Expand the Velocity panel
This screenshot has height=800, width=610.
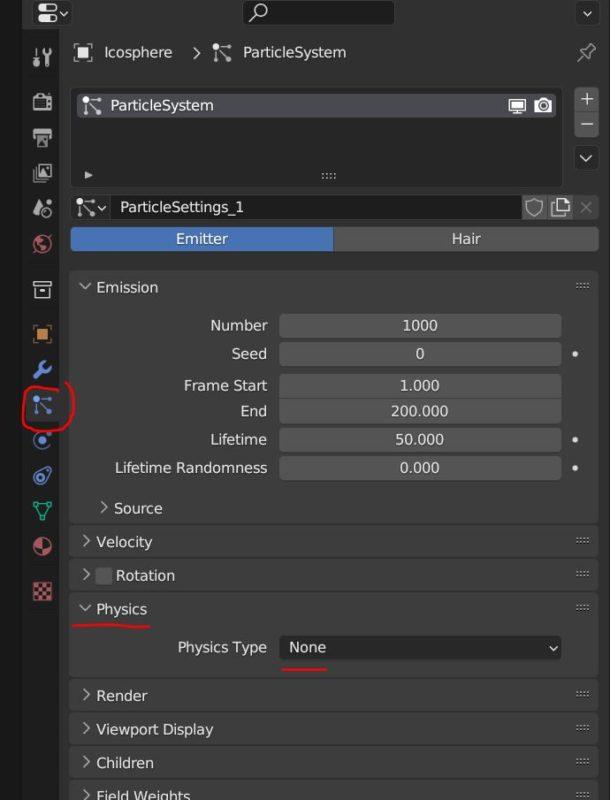pos(86,541)
